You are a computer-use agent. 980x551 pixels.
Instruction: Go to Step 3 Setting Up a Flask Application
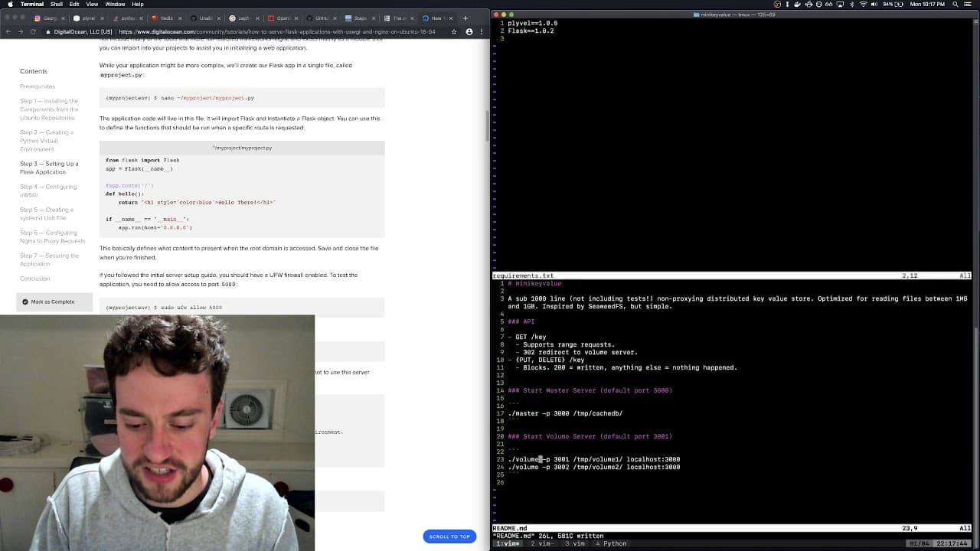(x=49, y=168)
